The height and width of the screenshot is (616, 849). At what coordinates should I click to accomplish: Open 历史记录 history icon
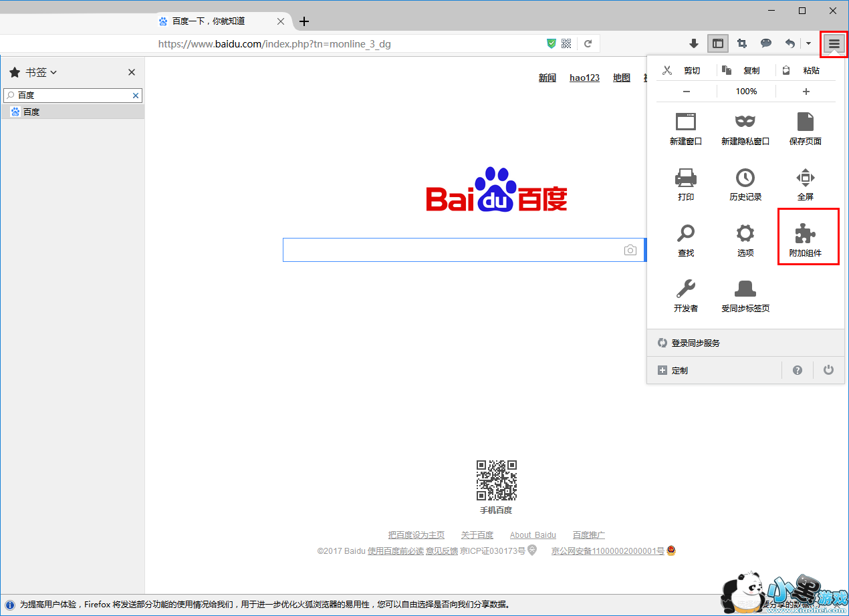tap(745, 184)
